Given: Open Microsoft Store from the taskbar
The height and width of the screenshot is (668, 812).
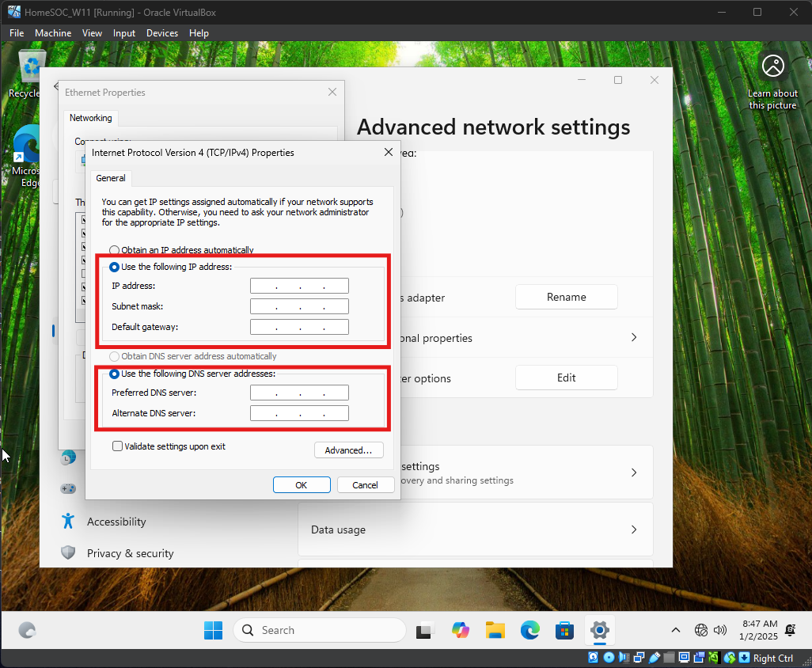Looking at the screenshot, I should point(564,630).
